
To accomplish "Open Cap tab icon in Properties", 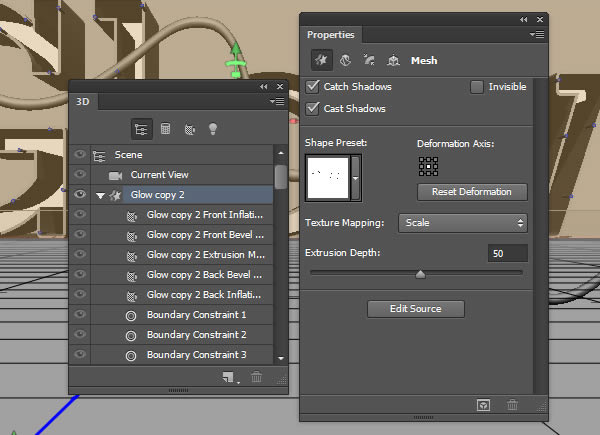I will point(369,60).
